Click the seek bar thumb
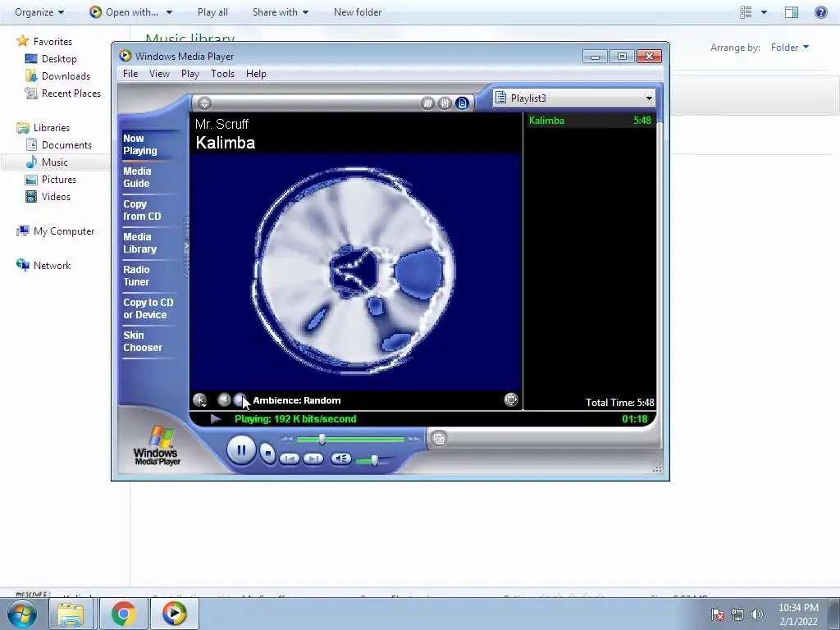This screenshot has height=630, width=840. coord(322,440)
